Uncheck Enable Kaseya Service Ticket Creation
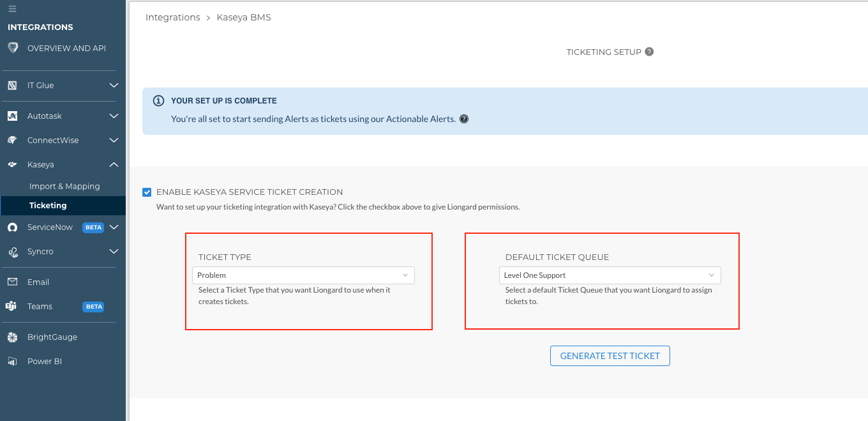Image resolution: width=868 pixels, height=421 pixels. (x=147, y=192)
